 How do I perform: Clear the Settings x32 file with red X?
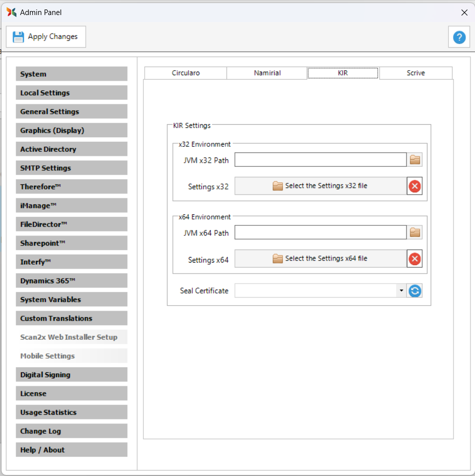(415, 186)
